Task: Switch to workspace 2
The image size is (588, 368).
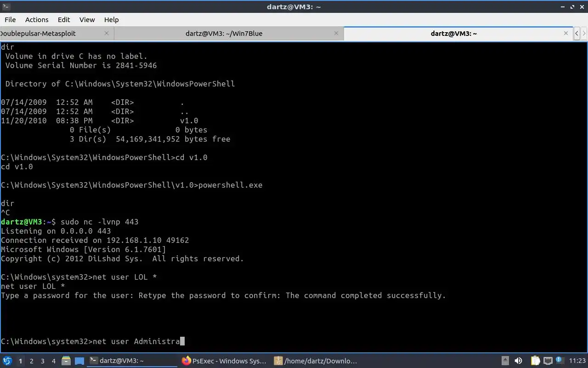Action: (31, 361)
